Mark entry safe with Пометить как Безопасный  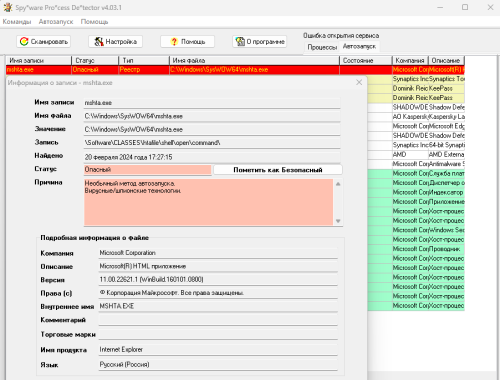(278, 170)
